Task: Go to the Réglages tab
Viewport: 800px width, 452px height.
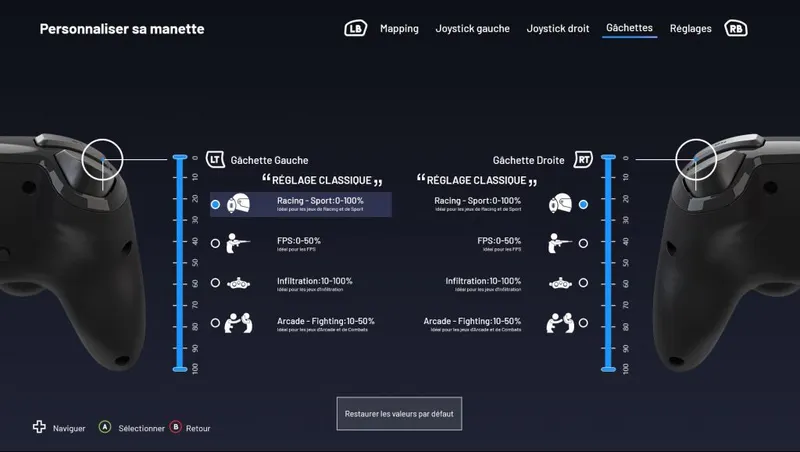Action: (690, 29)
